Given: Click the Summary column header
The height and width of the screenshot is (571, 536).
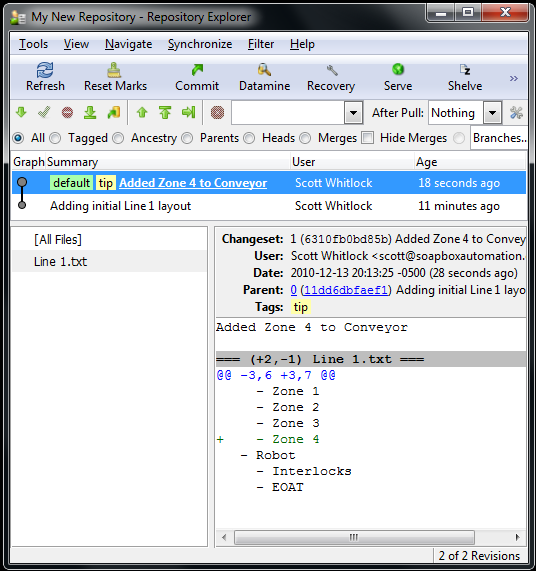Looking at the screenshot, I should 168,162.
